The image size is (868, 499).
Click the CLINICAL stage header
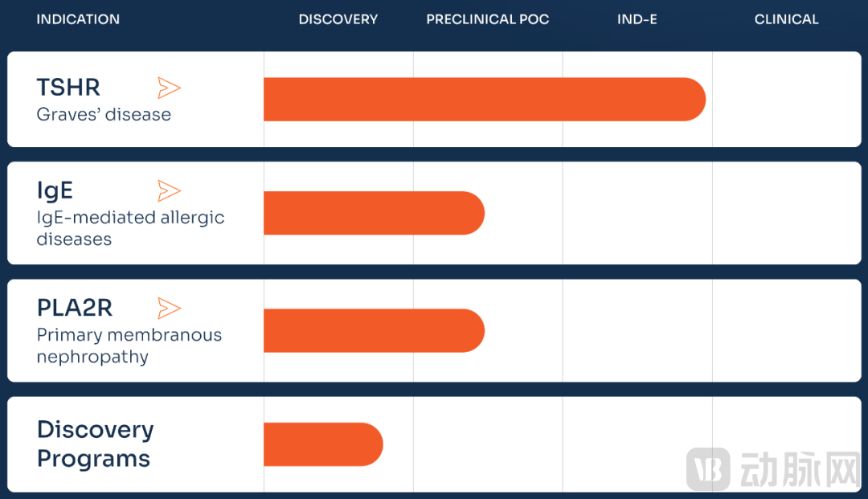[786, 19]
